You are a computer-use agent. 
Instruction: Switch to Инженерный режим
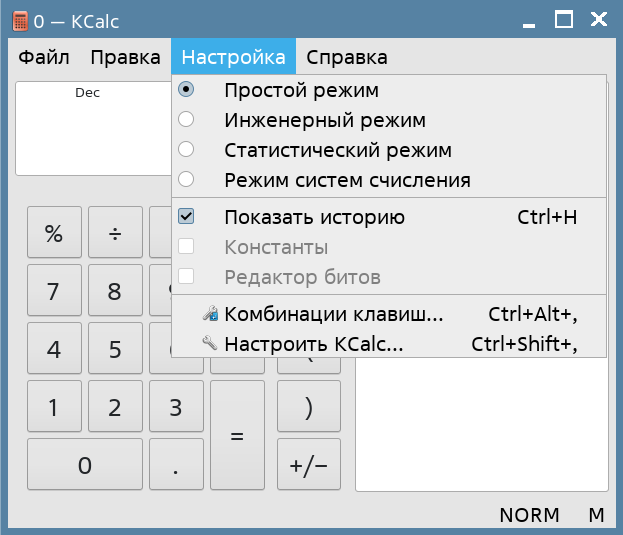pos(324,121)
